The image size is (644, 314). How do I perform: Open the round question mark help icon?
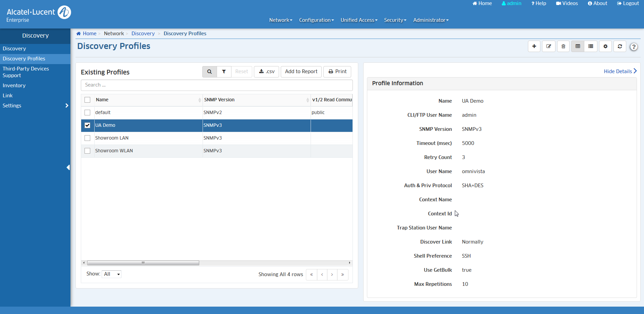(x=634, y=47)
